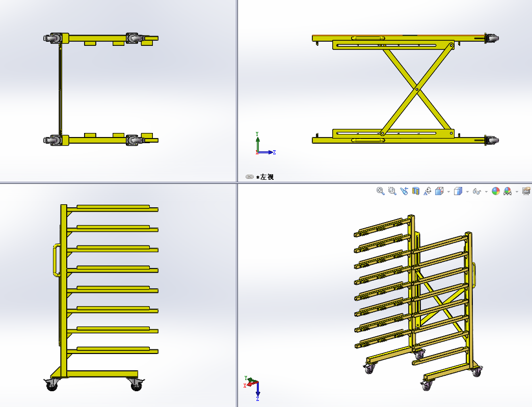This screenshot has width=532, height=407.
Task: Expand the Display Style dropdown arrow
Action: (467, 192)
